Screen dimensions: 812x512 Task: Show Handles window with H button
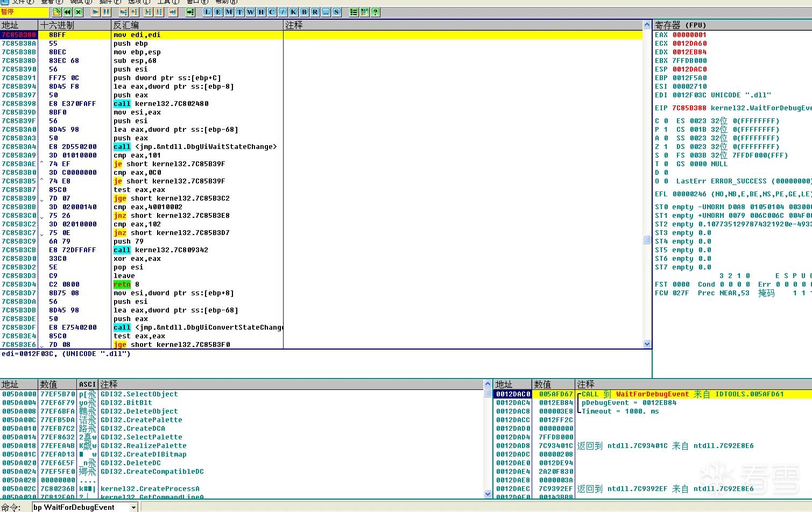(262, 12)
